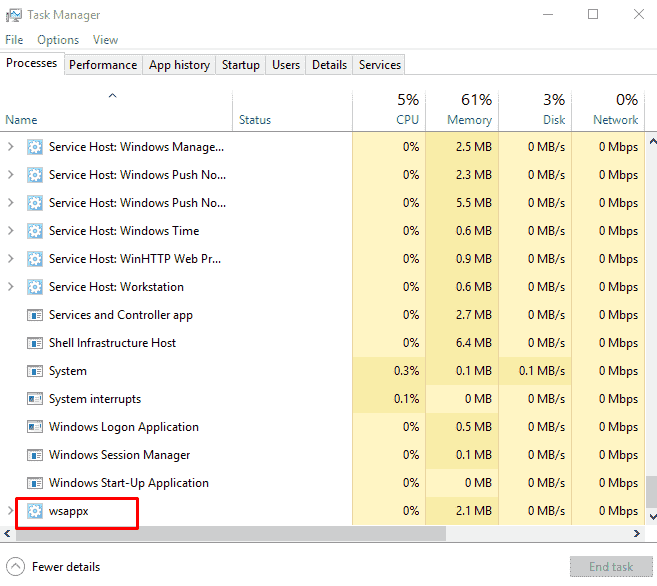Click the vertical scrollbar thumb
Viewport: 657px width, 586px height.
tap(652, 492)
